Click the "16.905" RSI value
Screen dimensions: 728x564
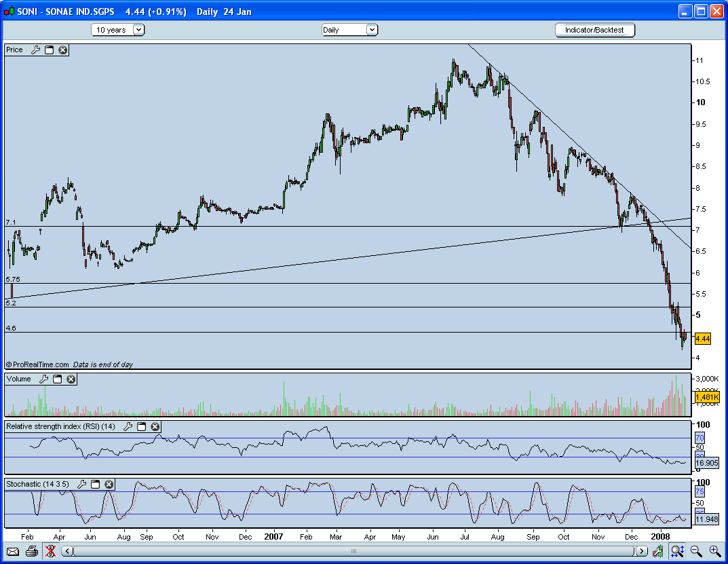[707, 463]
